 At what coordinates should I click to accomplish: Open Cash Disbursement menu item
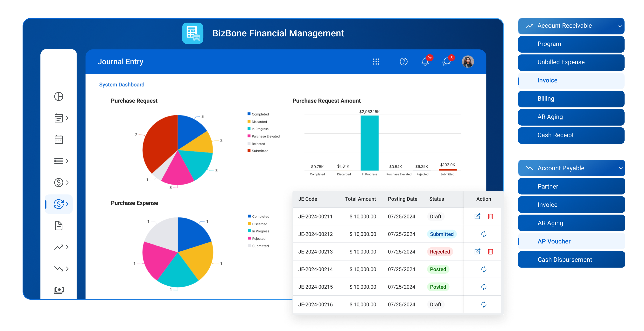point(571,259)
